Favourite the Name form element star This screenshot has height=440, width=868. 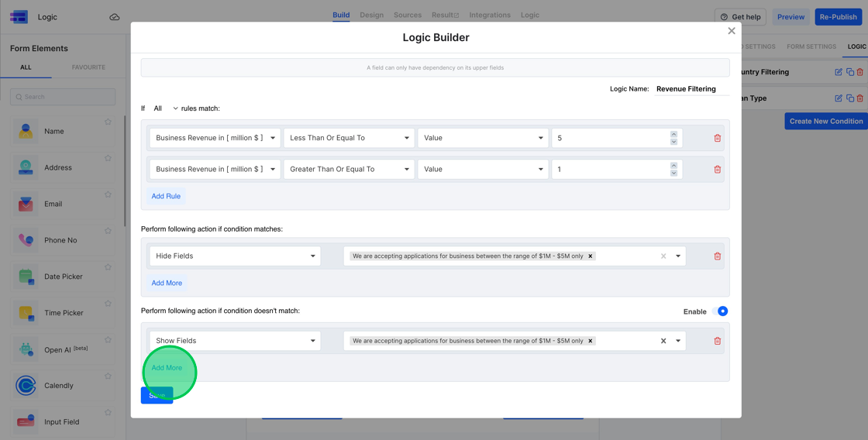108,122
